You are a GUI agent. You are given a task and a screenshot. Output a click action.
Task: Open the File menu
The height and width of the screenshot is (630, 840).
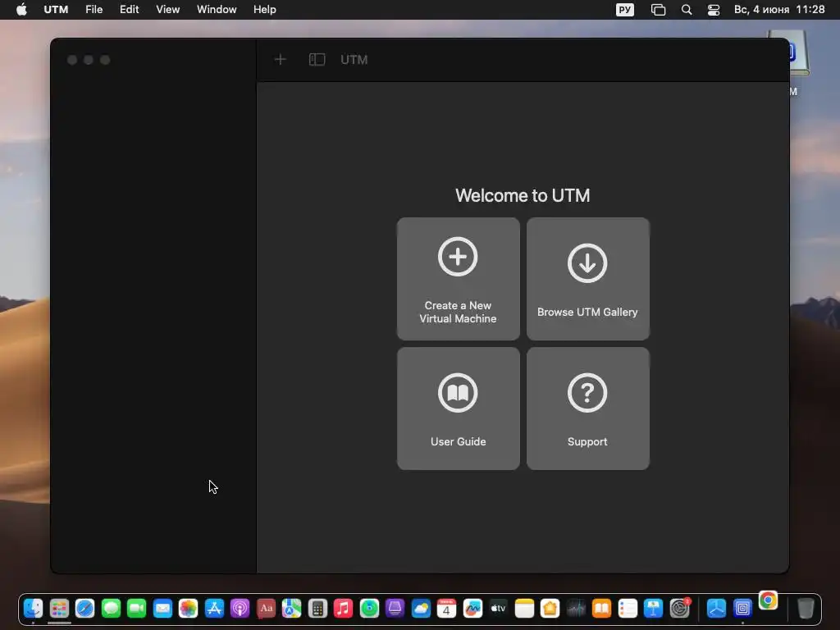94,10
